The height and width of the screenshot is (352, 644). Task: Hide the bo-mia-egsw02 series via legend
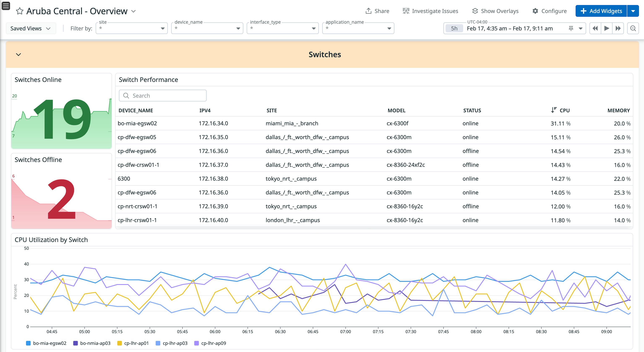point(50,343)
